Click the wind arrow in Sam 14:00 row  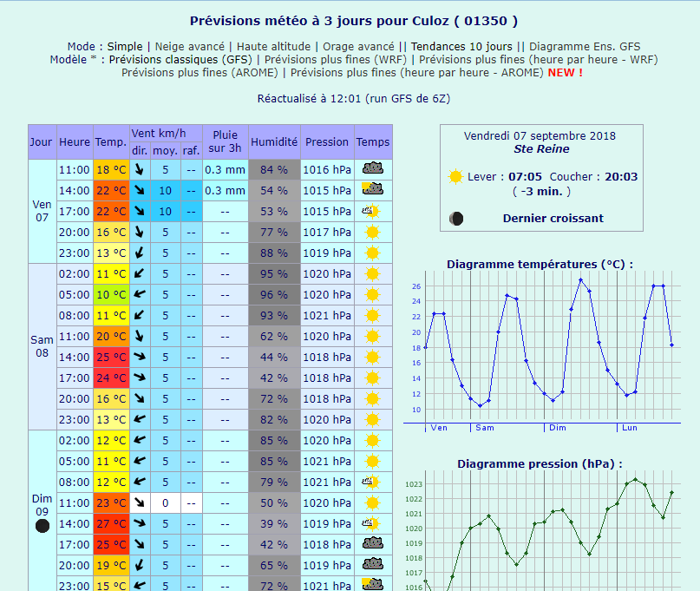point(140,357)
